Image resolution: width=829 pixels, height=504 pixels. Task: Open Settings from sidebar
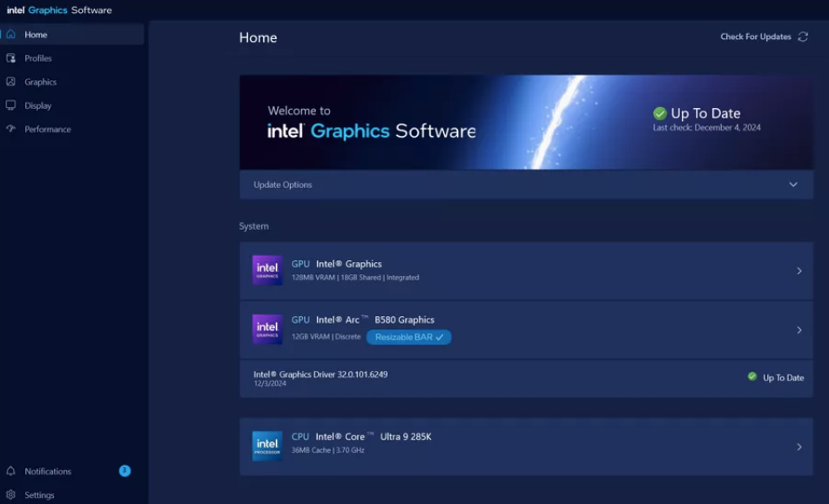(x=72, y=494)
